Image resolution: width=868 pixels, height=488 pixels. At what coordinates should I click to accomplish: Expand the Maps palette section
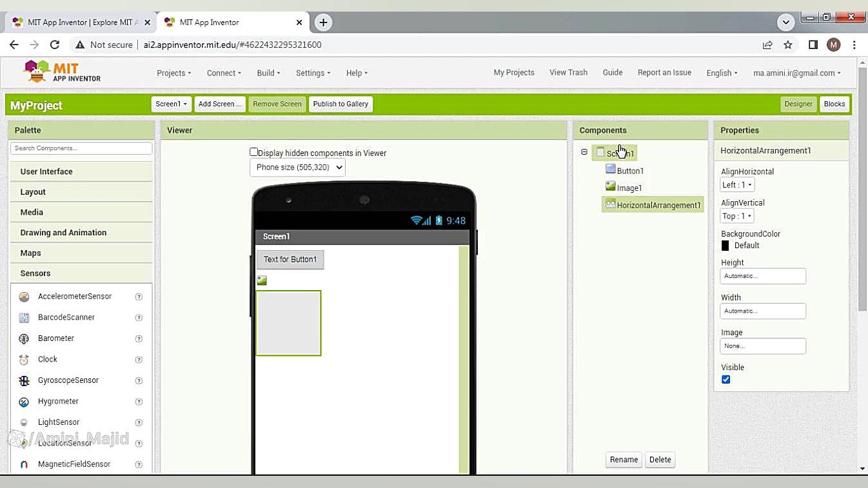[x=81, y=253]
